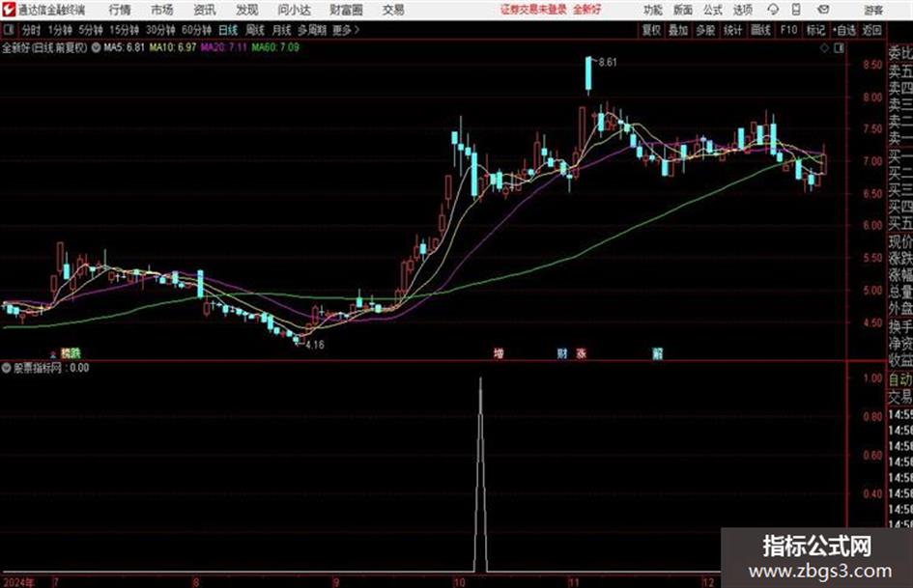Open the 财富圈 menu
Image resolution: width=913 pixels, height=588 pixels.
tap(346, 10)
